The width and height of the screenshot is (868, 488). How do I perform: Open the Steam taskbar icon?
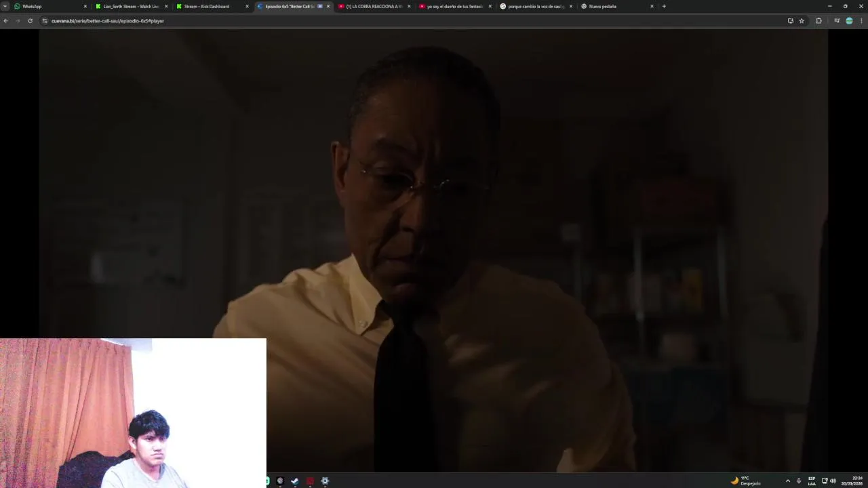[x=295, y=481]
